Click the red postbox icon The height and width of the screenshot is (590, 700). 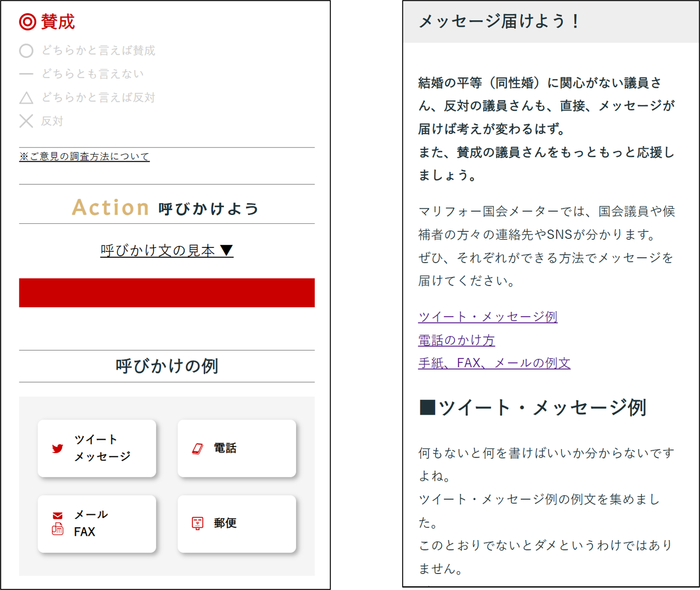click(198, 523)
